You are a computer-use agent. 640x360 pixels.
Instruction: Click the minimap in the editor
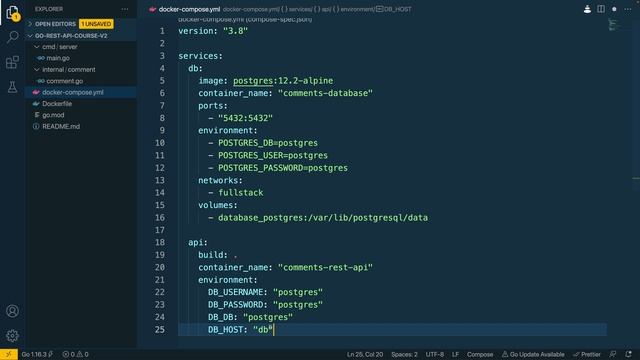(x=613, y=24)
